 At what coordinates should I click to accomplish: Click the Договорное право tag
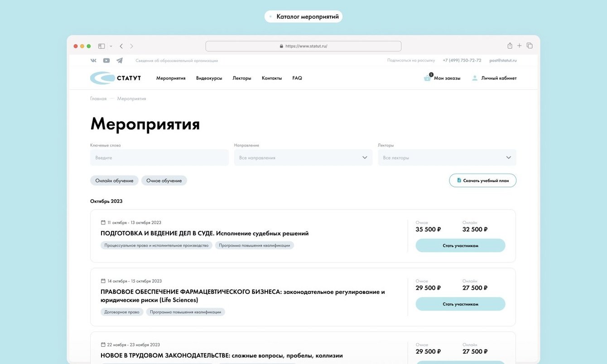coord(122,312)
